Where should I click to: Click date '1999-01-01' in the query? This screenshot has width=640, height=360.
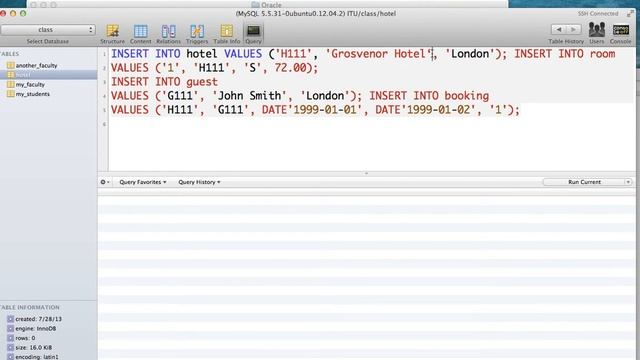325,110
